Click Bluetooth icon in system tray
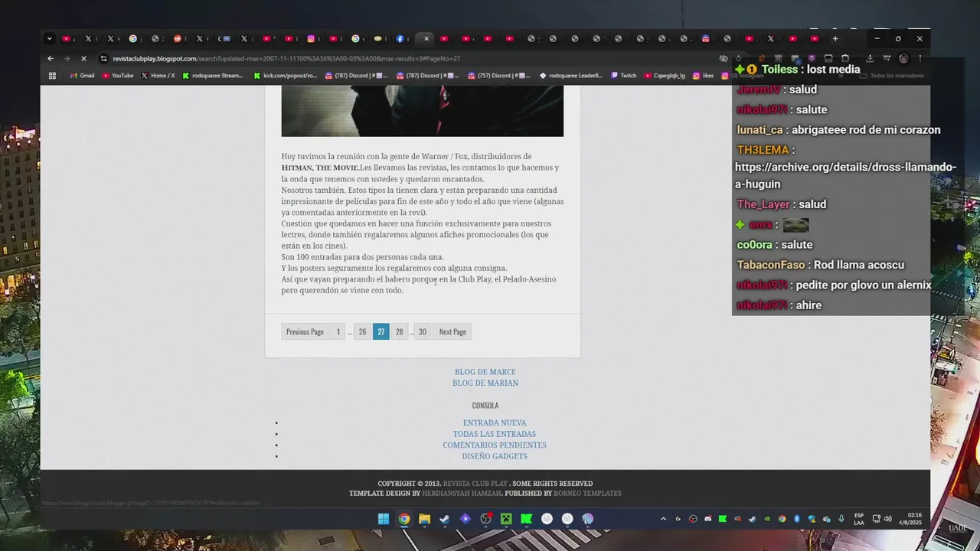Image resolution: width=980 pixels, height=551 pixels. tap(797, 519)
